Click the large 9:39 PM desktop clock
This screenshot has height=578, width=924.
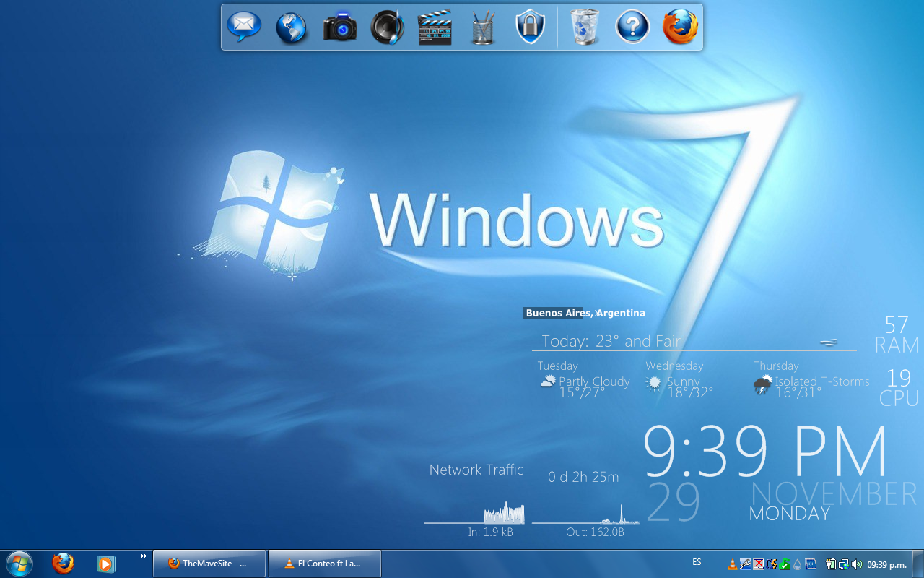coord(765,452)
